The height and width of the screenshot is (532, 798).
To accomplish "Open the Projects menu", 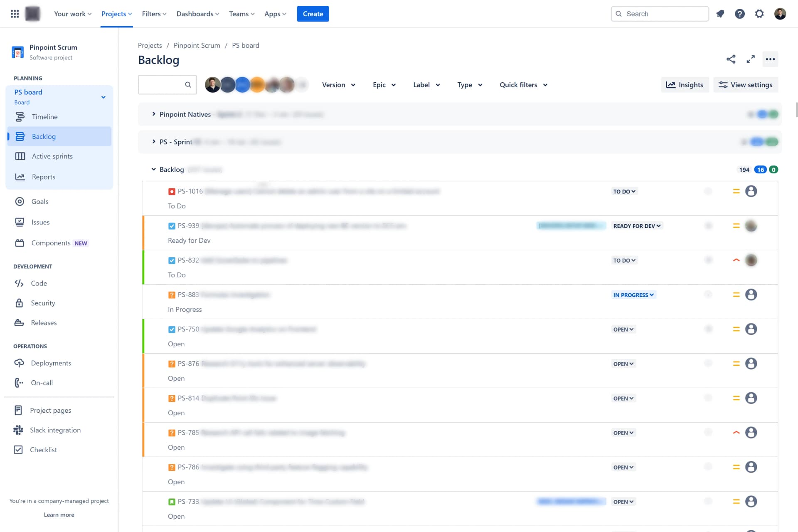I will [116, 14].
